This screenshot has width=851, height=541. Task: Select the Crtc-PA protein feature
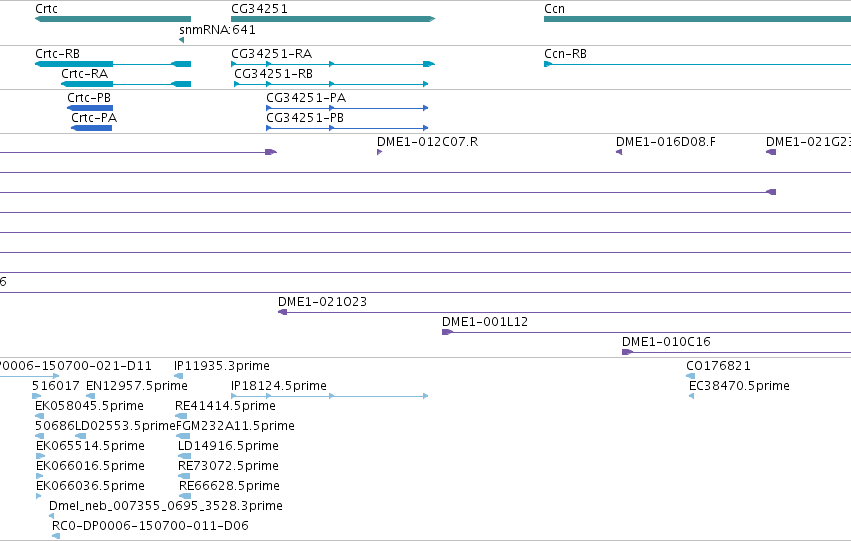(x=92, y=128)
